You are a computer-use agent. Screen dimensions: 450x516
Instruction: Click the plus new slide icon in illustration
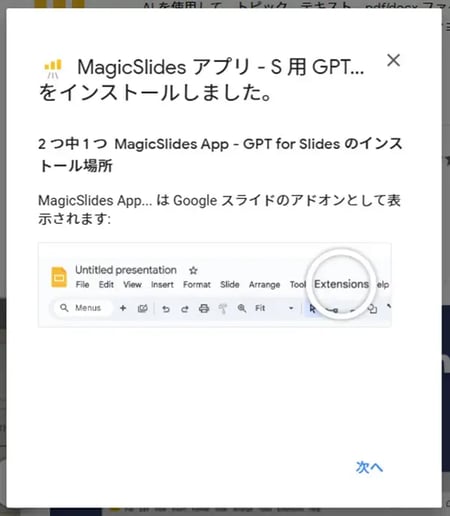point(123,308)
